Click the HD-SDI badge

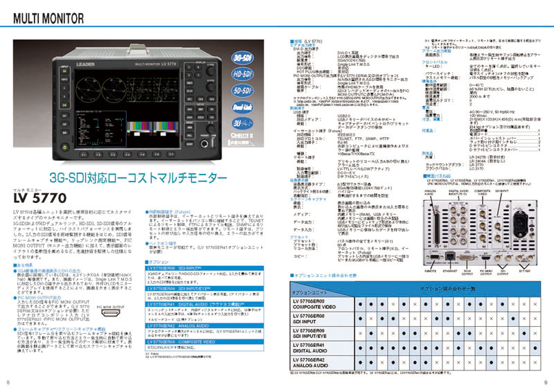click(x=242, y=74)
